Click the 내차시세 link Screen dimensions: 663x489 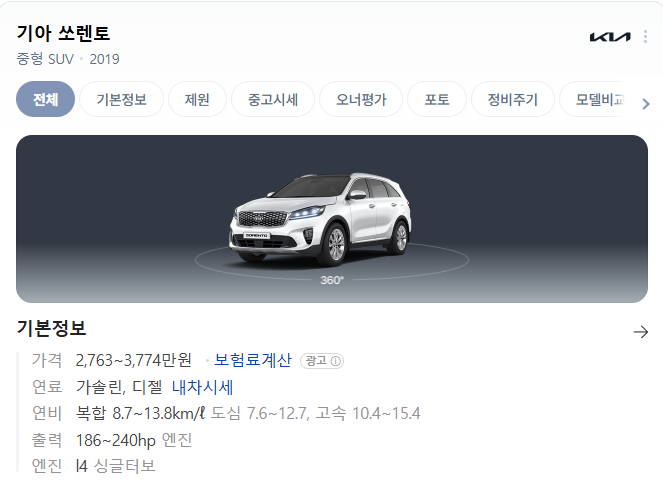coord(203,387)
